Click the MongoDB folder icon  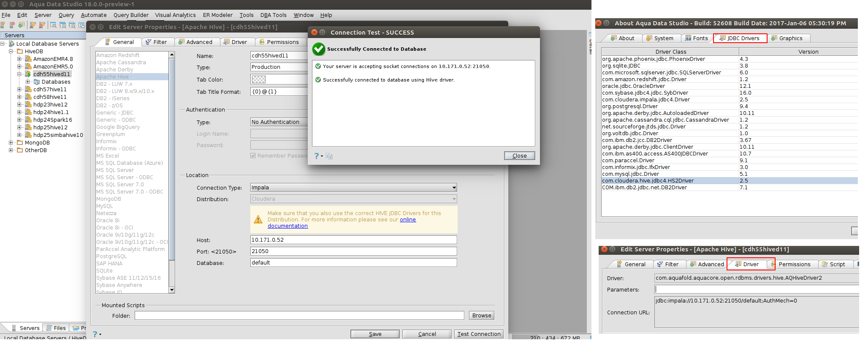[20, 142]
